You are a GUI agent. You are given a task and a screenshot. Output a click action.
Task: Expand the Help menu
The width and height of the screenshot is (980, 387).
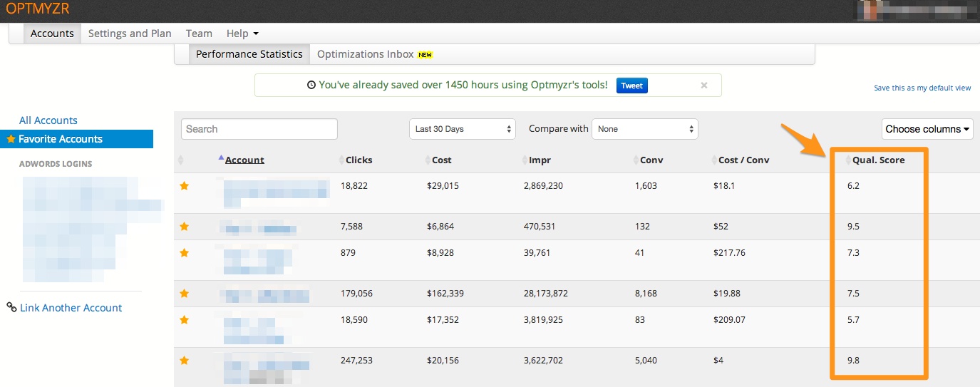pos(242,33)
